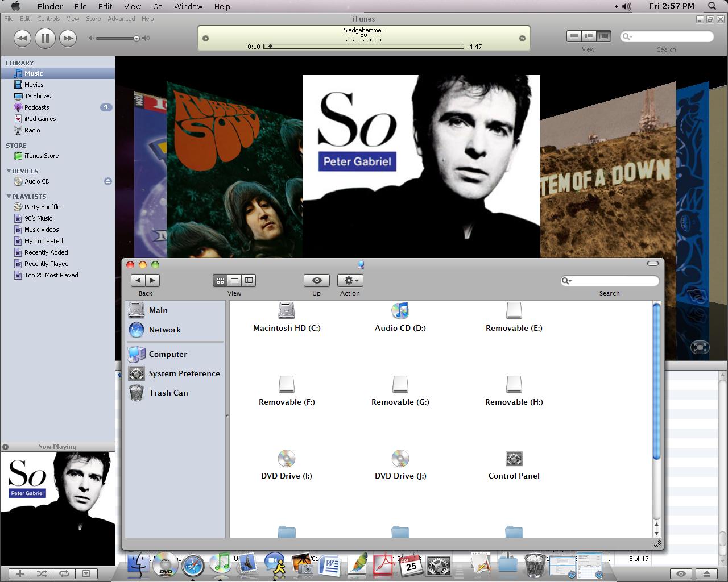The height and width of the screenshot is (582, 728).
Task: Select the Rubber Soul album cover
Action: click(234, 171)
